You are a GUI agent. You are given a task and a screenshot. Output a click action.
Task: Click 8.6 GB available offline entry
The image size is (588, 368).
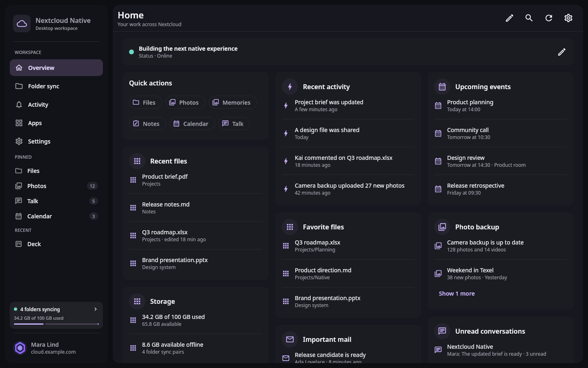pyautogui.click(x=196, y=348)
